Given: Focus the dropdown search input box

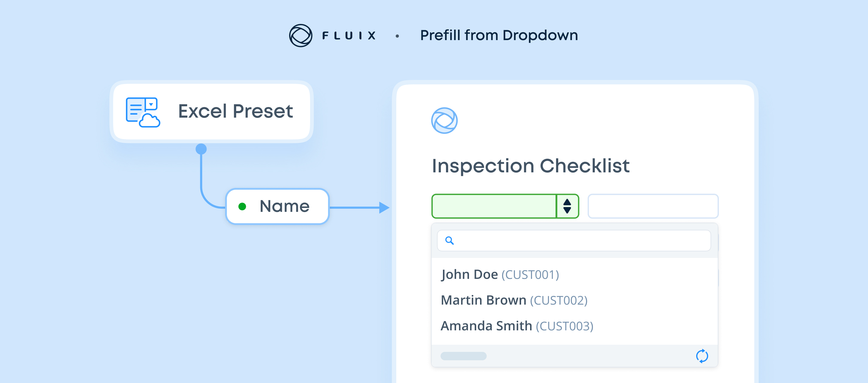Looking at the screenshot, I should (579, 241).
